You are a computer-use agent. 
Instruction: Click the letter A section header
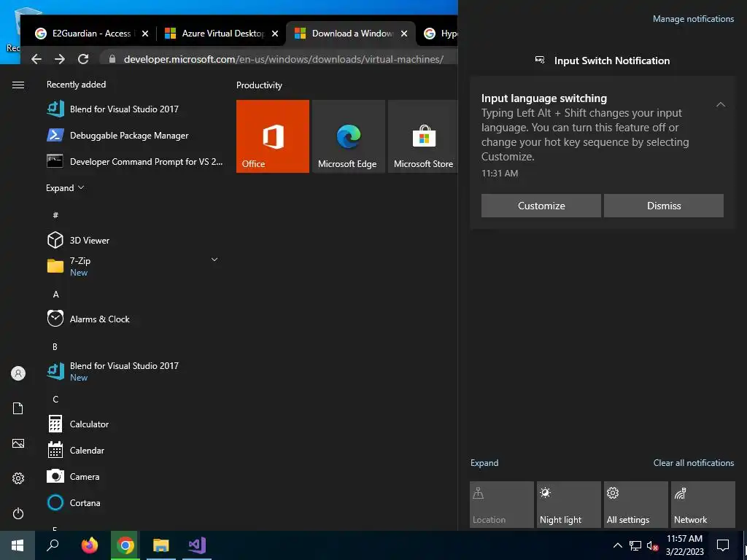pyautogui.click(x=55, y=295)
